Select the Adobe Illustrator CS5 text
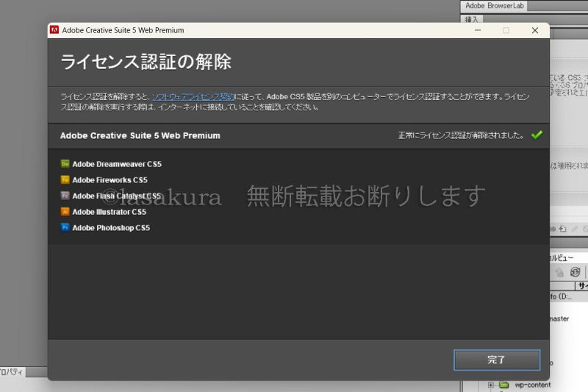 (109, 212)
